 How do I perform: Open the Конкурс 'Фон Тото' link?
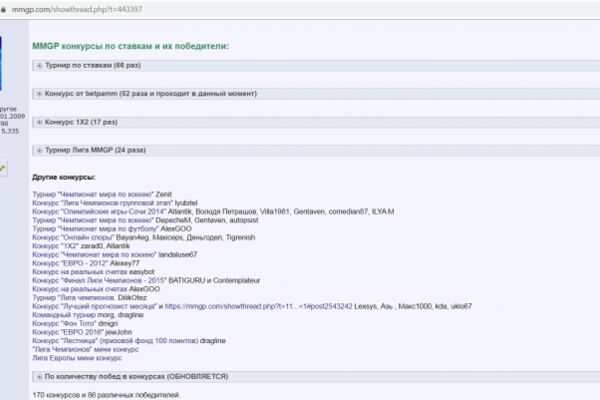point(64,323)
